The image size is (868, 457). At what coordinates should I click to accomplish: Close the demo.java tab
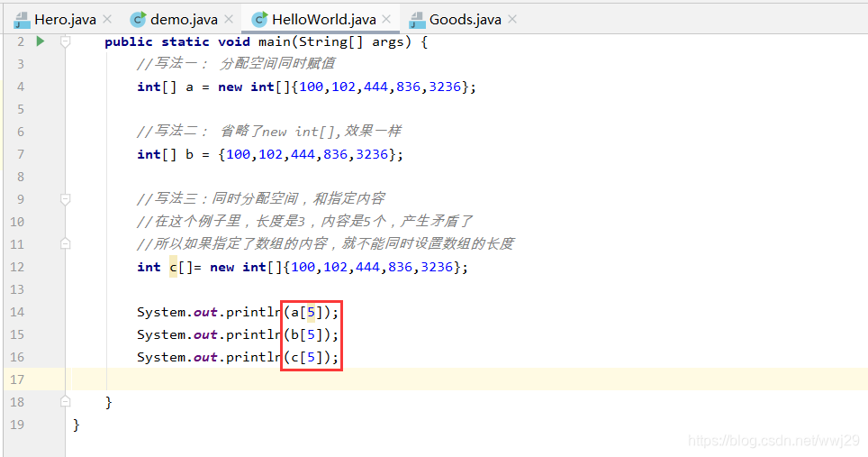click(x=229, y=20)
